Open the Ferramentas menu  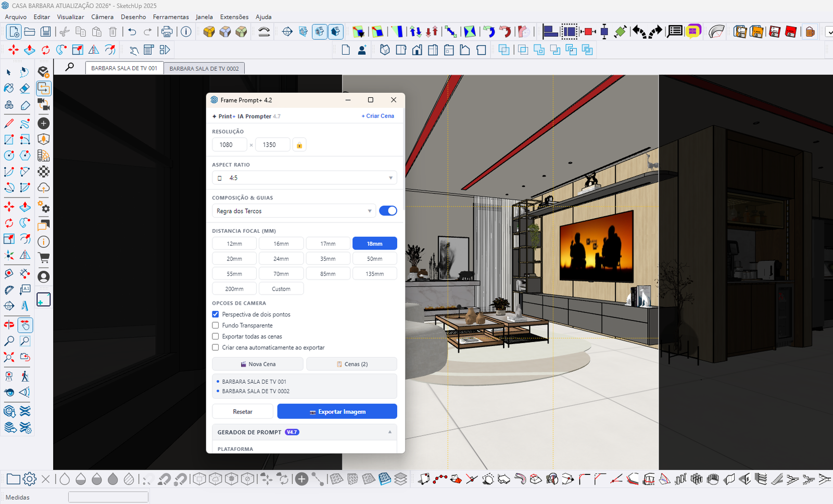[171, 17]
